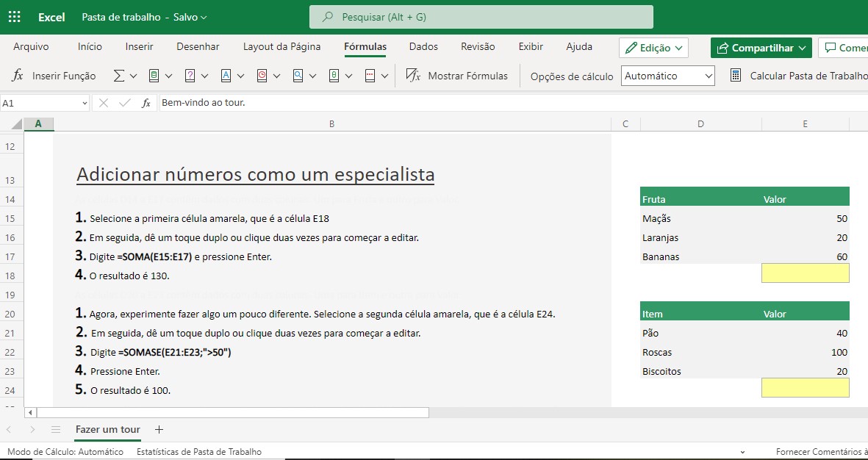Switch to the Dados ribbon tab

(423, 46)
